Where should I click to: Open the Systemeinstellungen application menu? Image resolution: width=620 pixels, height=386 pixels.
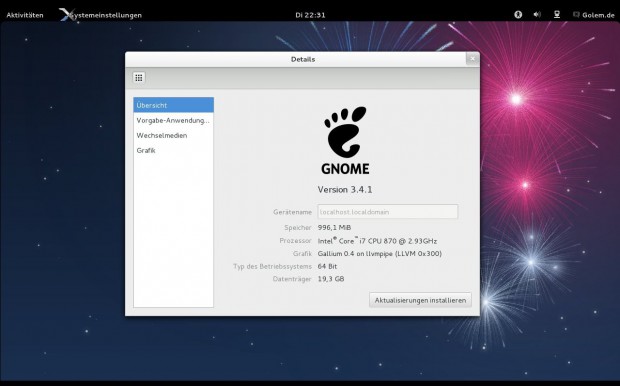[x=100, y=15]
